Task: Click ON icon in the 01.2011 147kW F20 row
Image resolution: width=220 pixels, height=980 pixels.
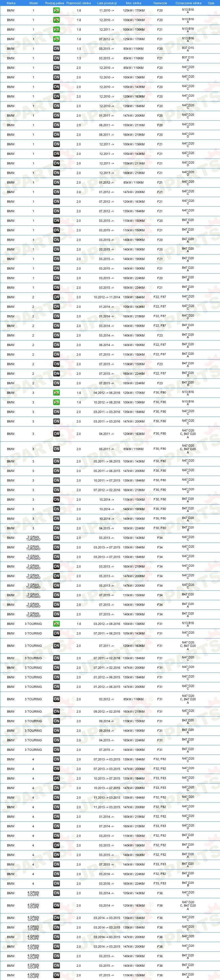Action: [56, 116]
